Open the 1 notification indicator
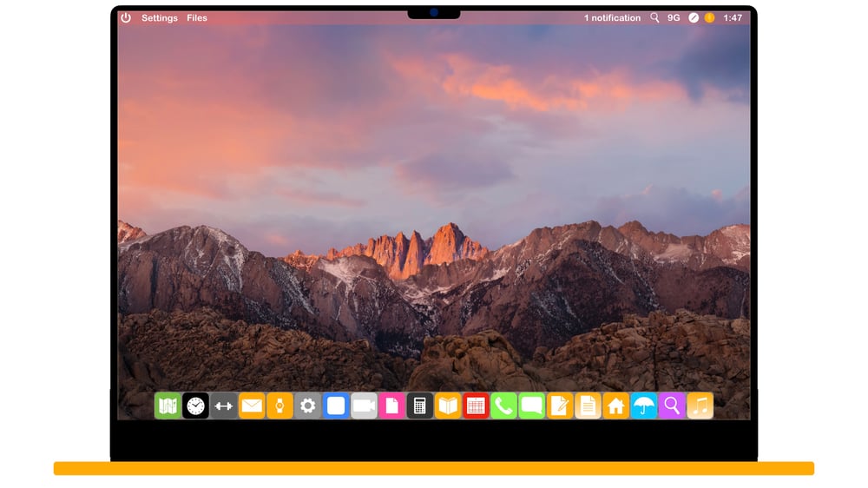 (x=612, y=17)
